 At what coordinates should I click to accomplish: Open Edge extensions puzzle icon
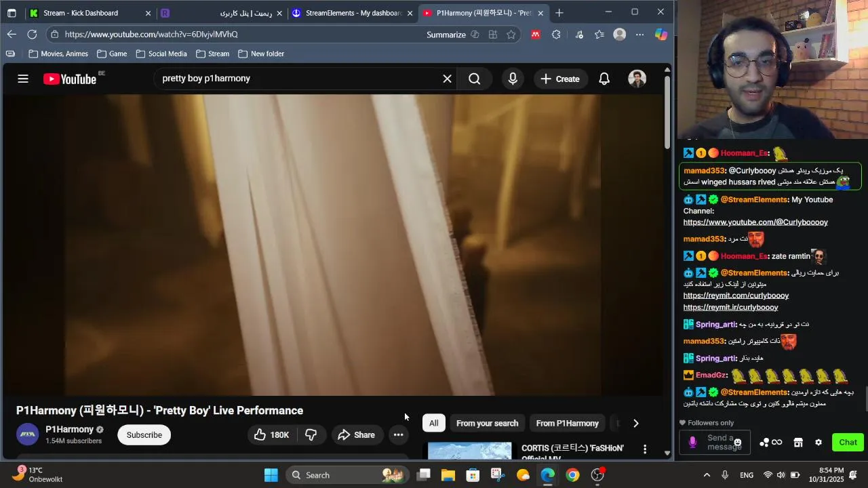click(556, 35)
